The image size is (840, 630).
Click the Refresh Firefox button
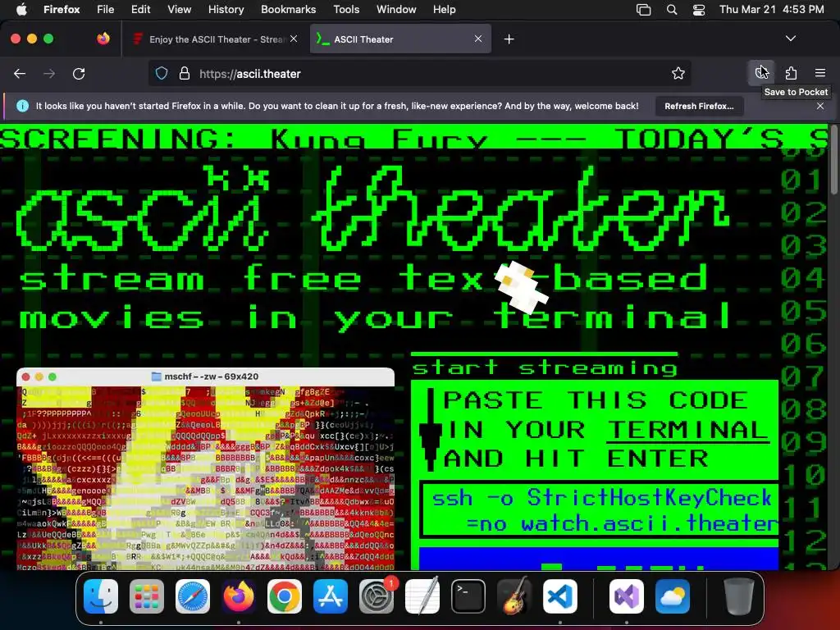pos(699,106)
